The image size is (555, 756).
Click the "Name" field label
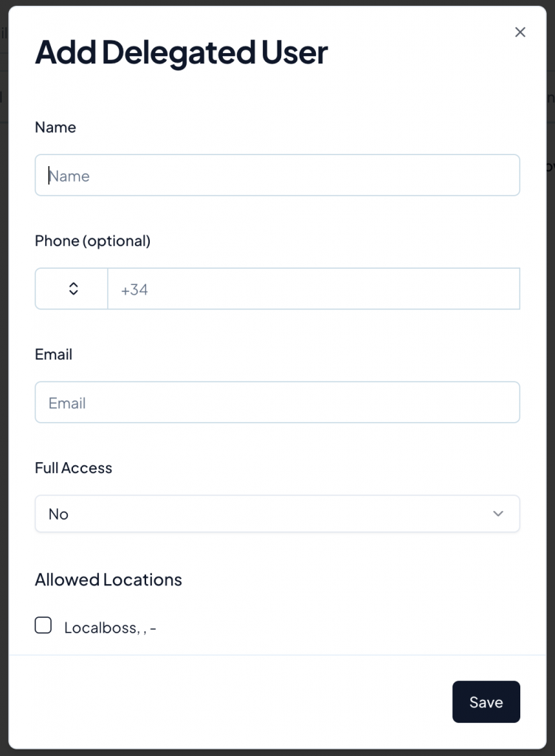(55, 128)
